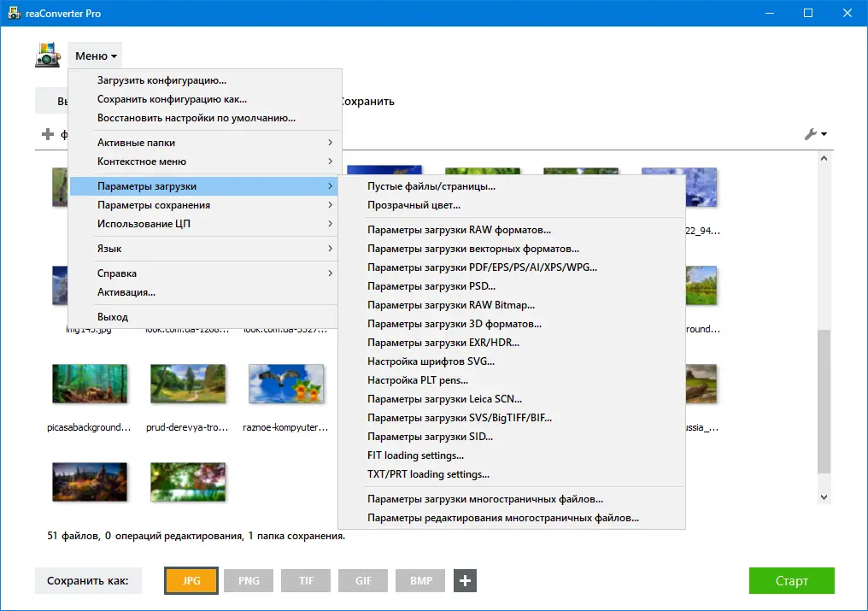Click the reaConverter camera logo icon

click(x=48, y=55)
